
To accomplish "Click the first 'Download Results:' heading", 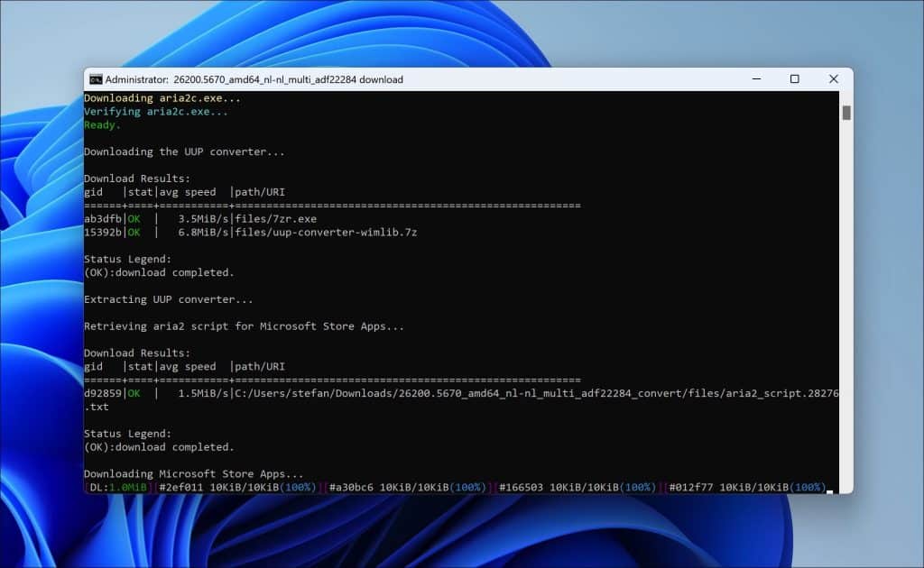I will (137, 179).
